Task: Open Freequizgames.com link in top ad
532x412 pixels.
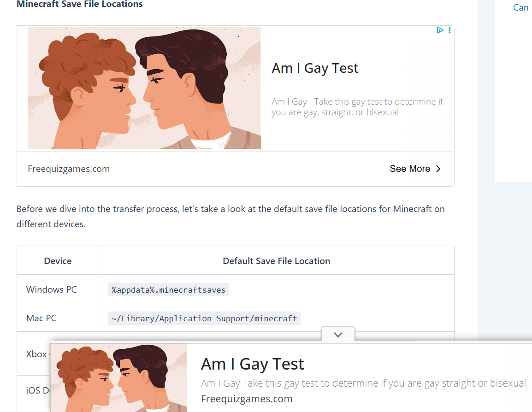Action: coord(69,169)
